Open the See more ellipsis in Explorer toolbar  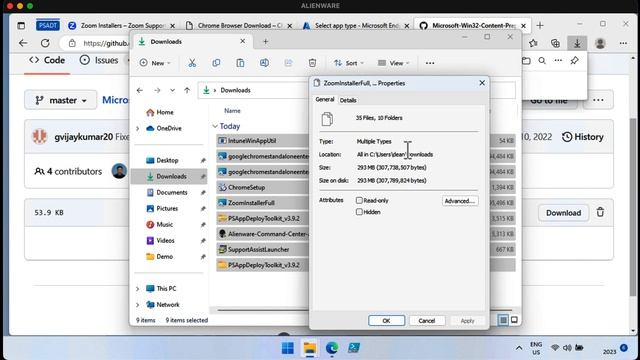(x=430, y=63)
